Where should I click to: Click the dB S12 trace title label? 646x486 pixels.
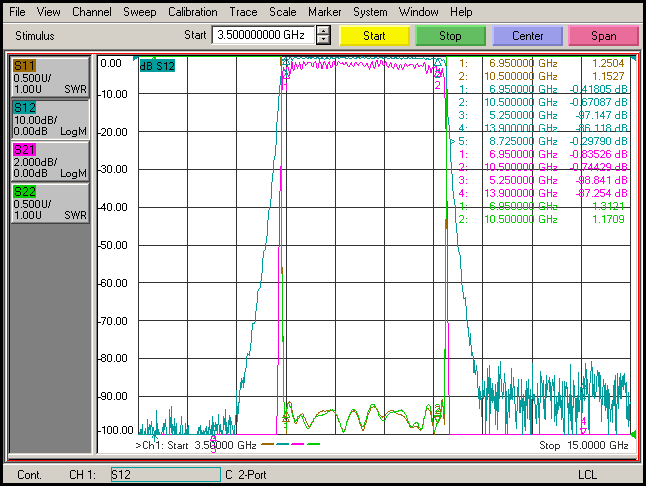tap(157, 66)
